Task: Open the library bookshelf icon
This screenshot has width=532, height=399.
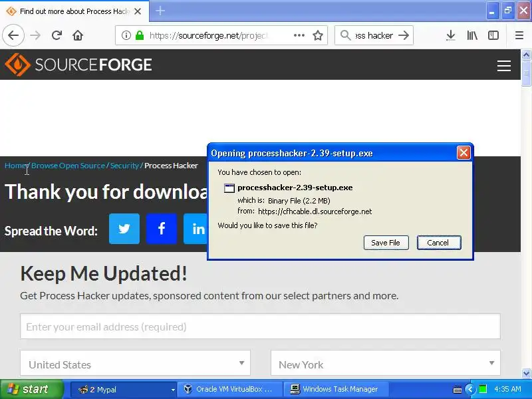Action: (472, 35)
